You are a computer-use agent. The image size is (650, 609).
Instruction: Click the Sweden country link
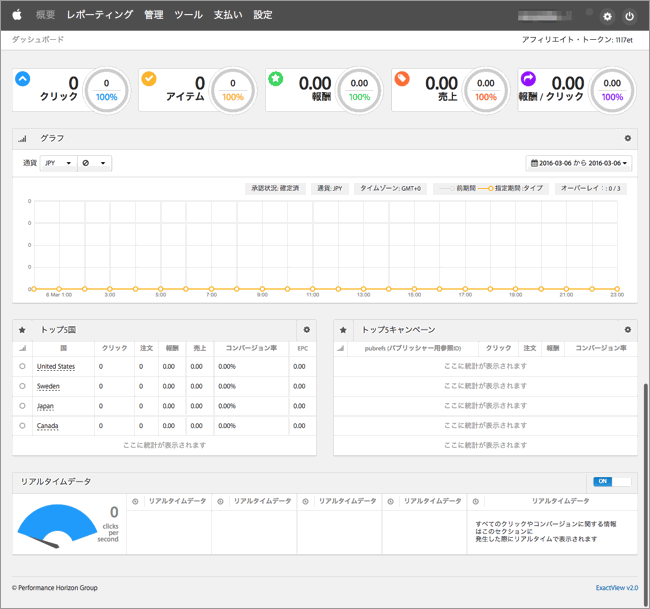(48, 386)
